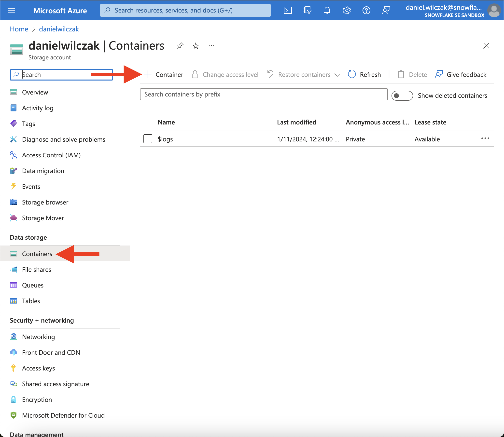Select the $logs container checkbox

click(x=148, y=139)
